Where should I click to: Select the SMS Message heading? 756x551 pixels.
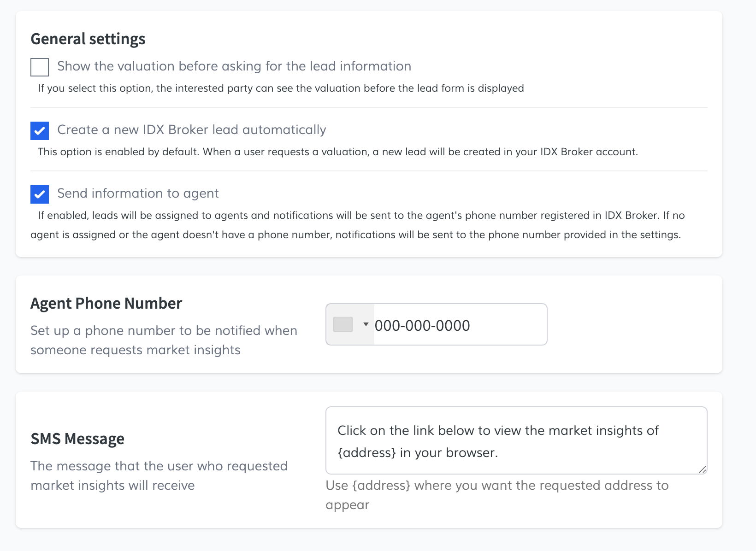pos(77,439)
